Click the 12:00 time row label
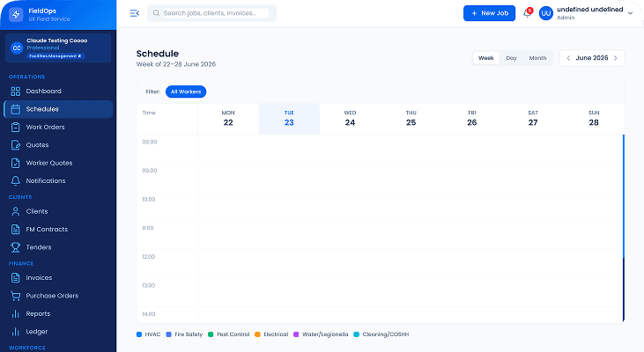Viewport: 644px width, 352px height. pyautogui.click(x=149, y=257)
